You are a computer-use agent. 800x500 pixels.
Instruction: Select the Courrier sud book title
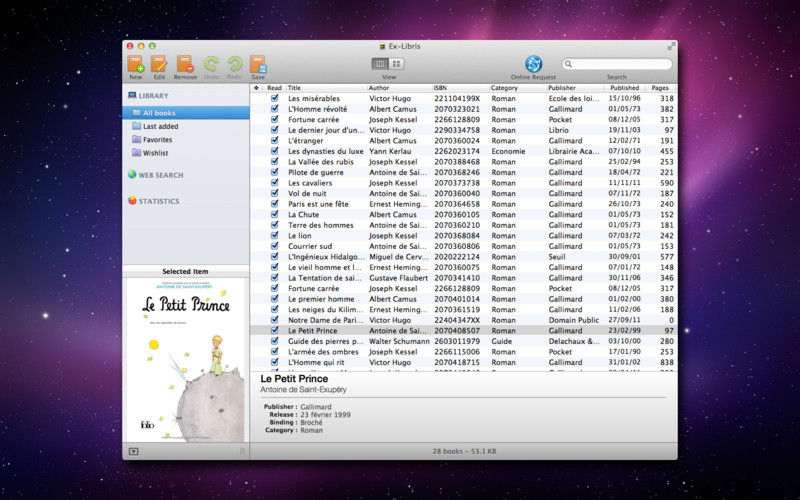click(x=310, y=246)
